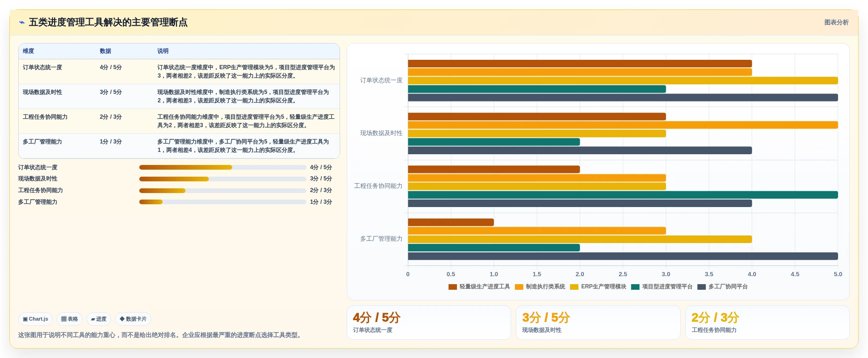Click the brown 轻量级 bar in 多工厂管理能力 group

coord(451,222)
